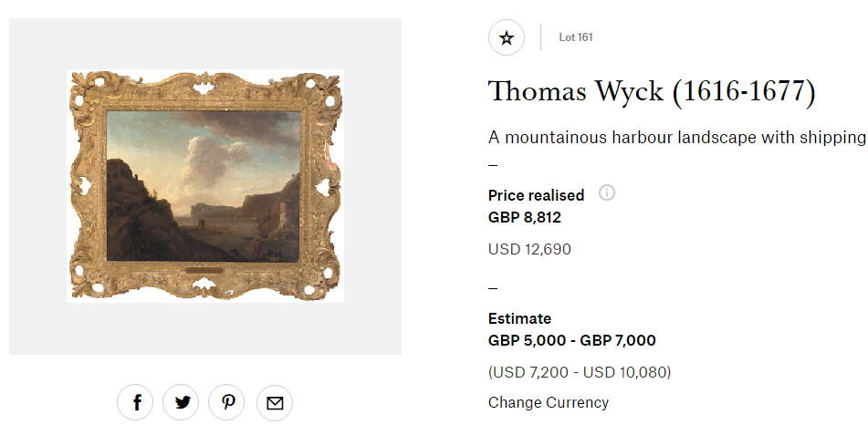Select the mountainous harbour landscape description text

pos(676,138)
